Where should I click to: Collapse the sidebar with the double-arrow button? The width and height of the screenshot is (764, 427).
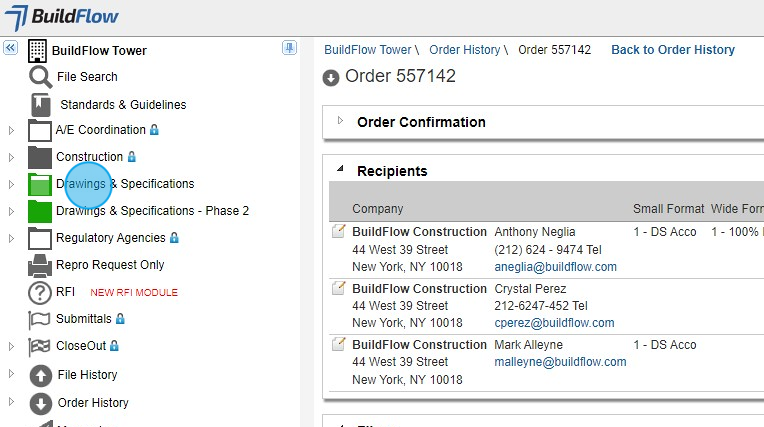(x=11, y=48)
